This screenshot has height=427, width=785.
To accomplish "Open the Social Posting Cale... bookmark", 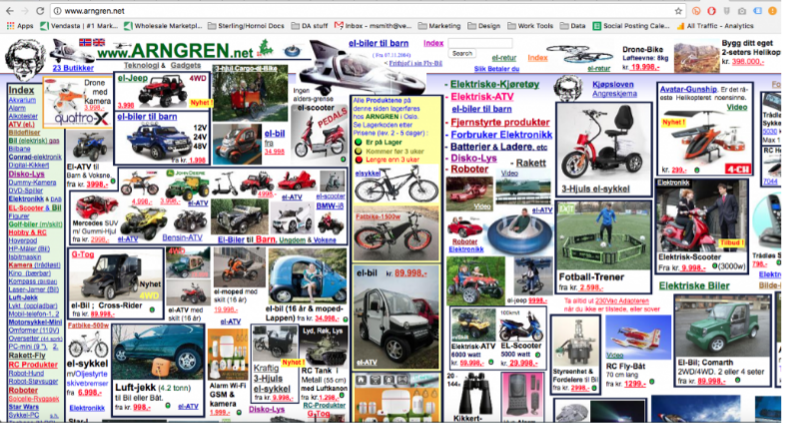I will tap(631, 26).
